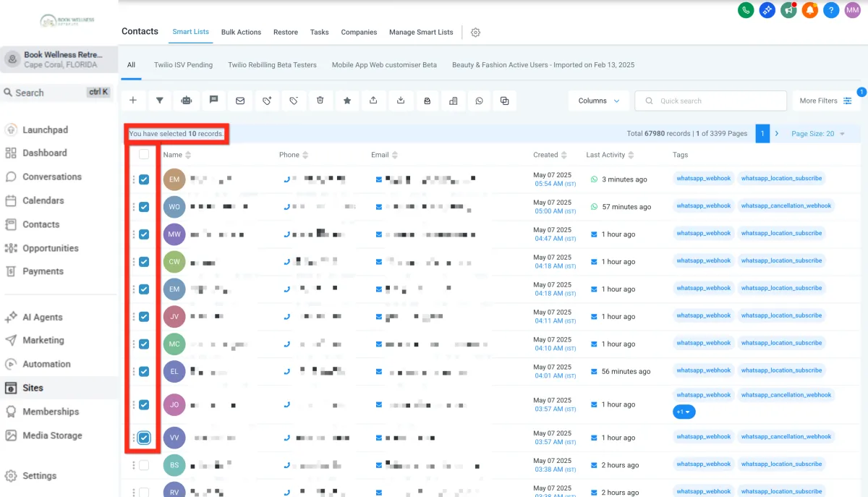Open the orange notifications bell icon
The height and width of the screenshot is (497, 868).
[x=810, y=10]
